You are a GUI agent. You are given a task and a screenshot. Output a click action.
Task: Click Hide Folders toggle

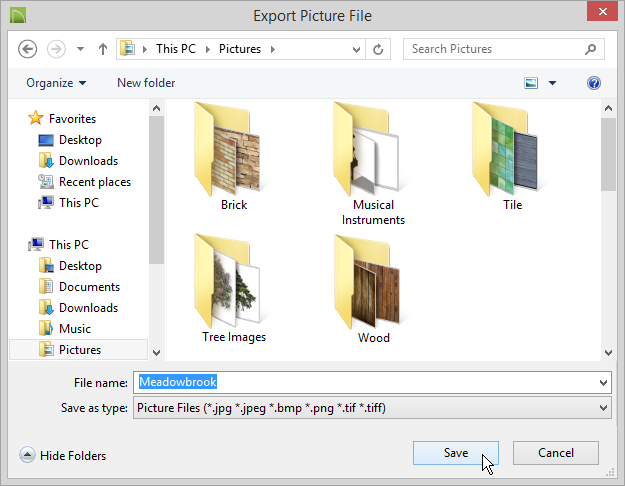coord(63,455)
